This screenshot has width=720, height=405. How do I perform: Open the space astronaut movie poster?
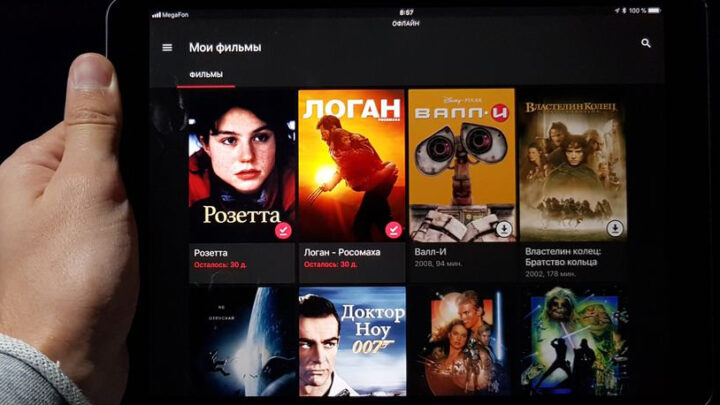[x=242, y=342]
